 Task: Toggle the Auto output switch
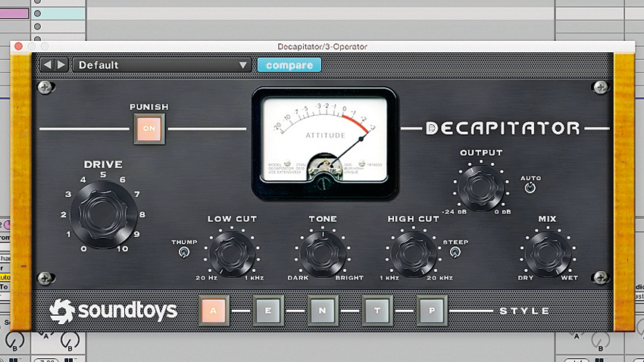click(530, 188)
